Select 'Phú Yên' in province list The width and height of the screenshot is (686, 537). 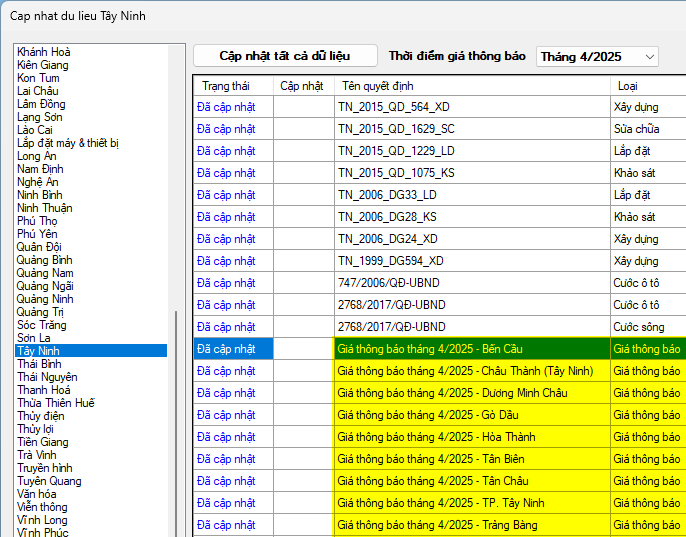click(91, 234)
